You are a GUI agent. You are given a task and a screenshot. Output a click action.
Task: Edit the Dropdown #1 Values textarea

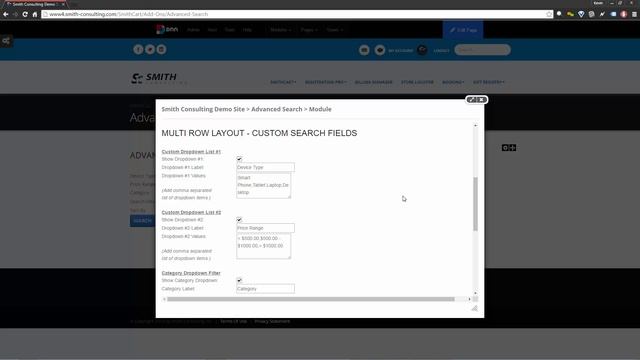point(264,185)
